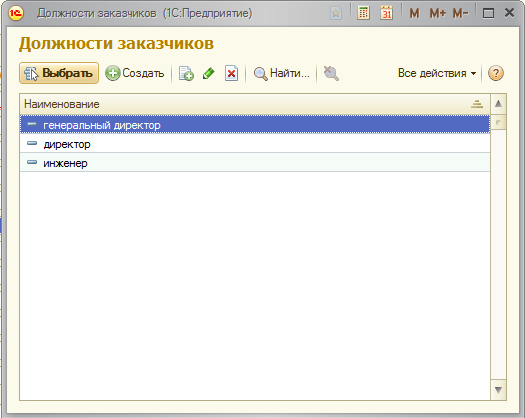Click the cancel search magnifier icon
525x418 pixels.
tap(331, 73)
